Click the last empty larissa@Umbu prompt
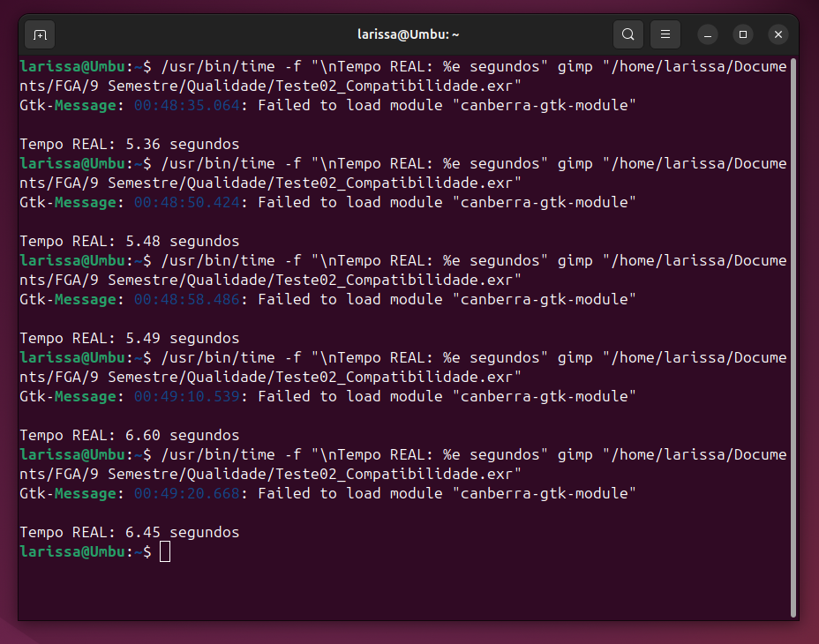Screen dimensions: 819x644 [86, 551]
